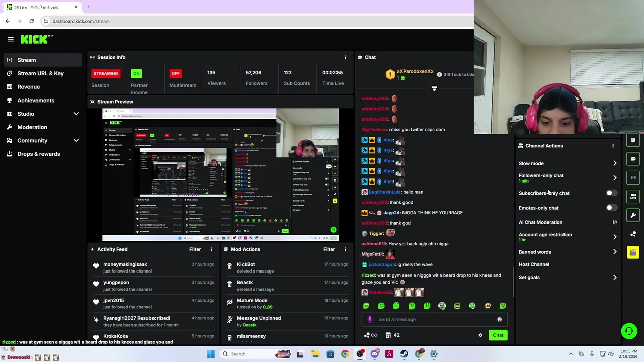Open Discord from the taskbar
The width and height of the screenshot is (644, 362).
[375, 354]
